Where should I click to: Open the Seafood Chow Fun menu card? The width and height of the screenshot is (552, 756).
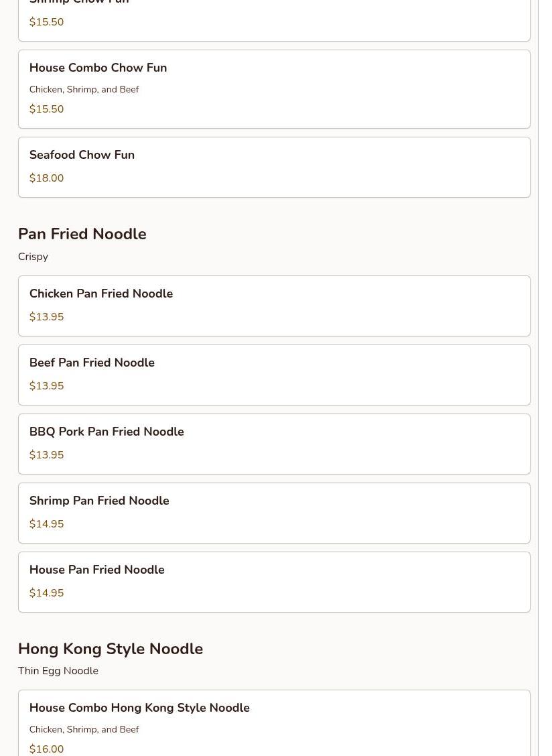pos(274,168)
